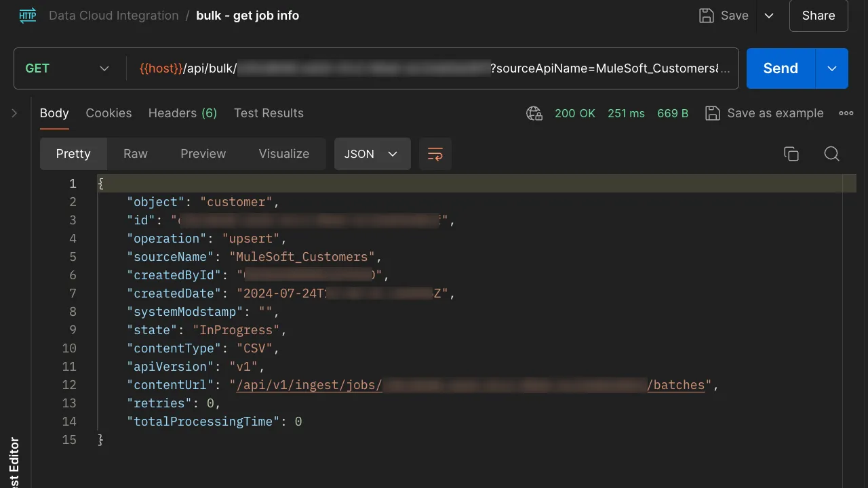Expand the Send options dropdown arrow
The width and height of the screenshot is (868, 488).
[x=832, y=68]
